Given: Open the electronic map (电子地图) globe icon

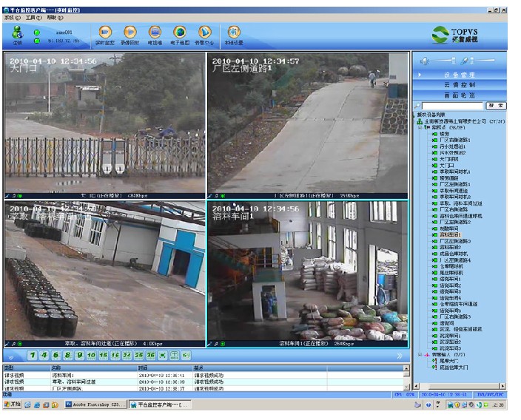Looking at the screenshot, I should coord(180,33).
